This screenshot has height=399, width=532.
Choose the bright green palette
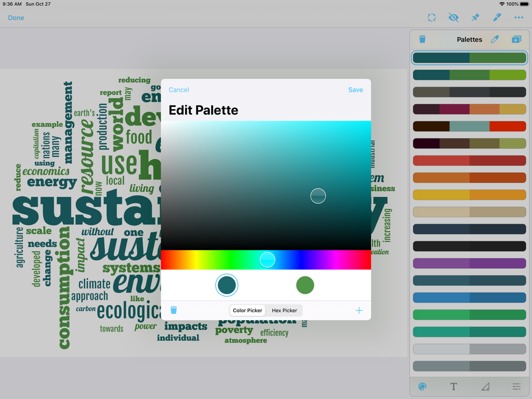click(470, 314)
